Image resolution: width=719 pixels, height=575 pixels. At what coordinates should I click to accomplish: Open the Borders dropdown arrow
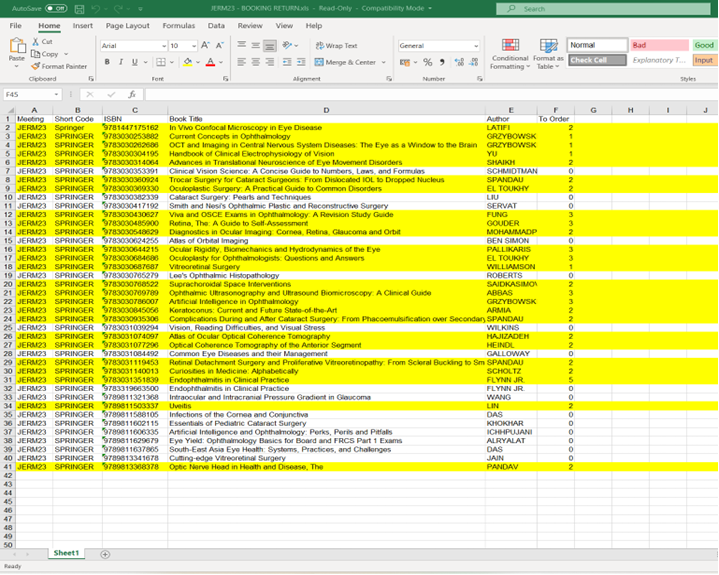tap(171, 62)
